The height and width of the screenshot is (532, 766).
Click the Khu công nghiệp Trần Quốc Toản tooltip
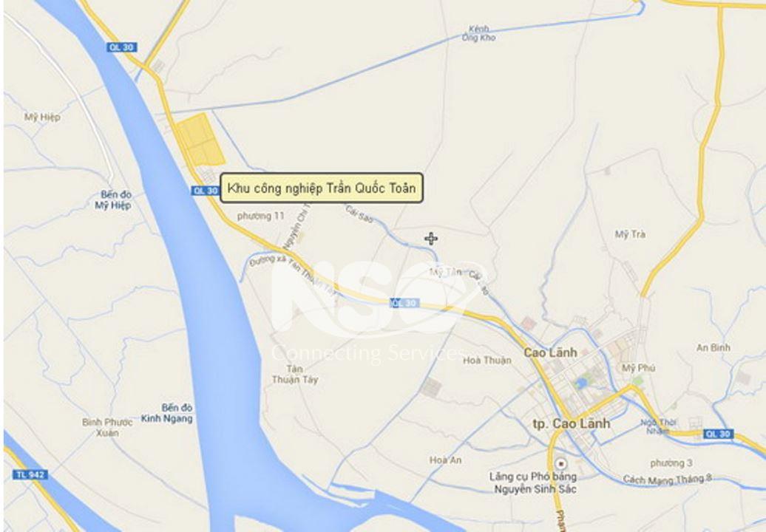tap(322, 188)
